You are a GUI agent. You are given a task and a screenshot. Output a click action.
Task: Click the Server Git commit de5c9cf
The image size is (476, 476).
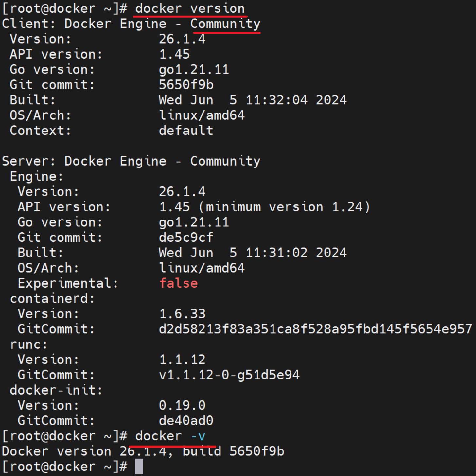coord(186,238)
